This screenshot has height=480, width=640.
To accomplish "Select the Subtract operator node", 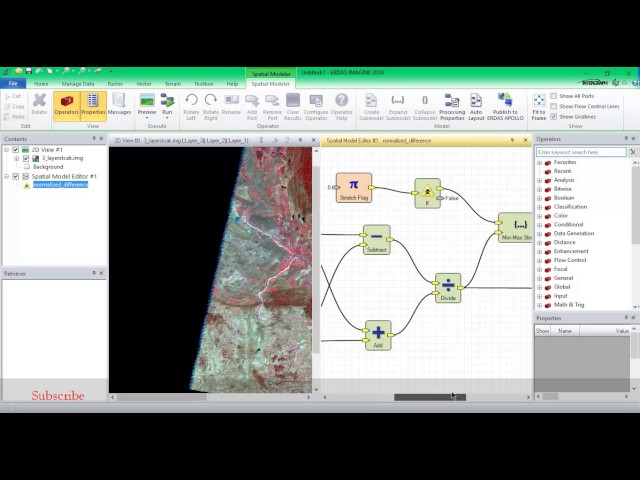I will point(377,240).
